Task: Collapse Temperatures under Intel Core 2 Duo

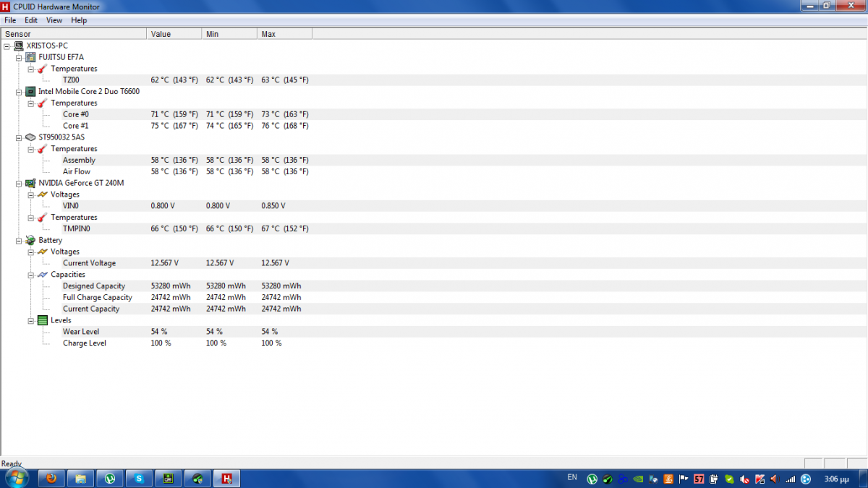Action: (x=30, y=103)
